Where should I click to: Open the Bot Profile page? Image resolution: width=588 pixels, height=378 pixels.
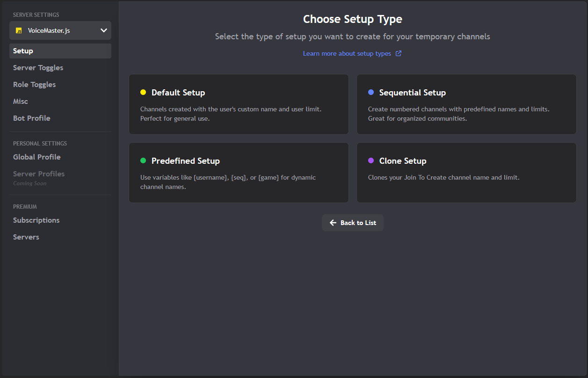pyautogui.click(x=31, y=118)
